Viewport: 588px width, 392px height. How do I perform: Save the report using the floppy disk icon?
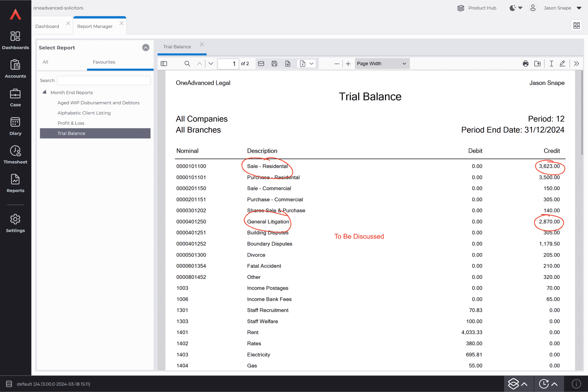pos(274,64)
